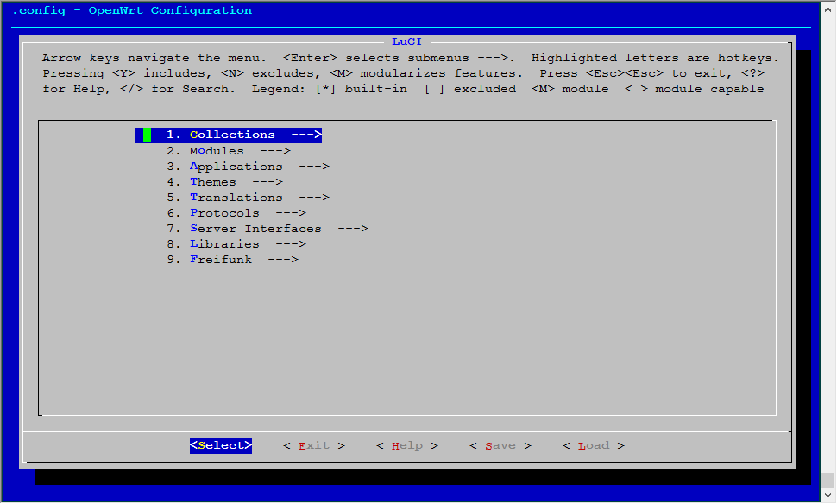Click the LuCI dialog title text
The width and height of the screenshot is (837, 504).
point(406,41)
